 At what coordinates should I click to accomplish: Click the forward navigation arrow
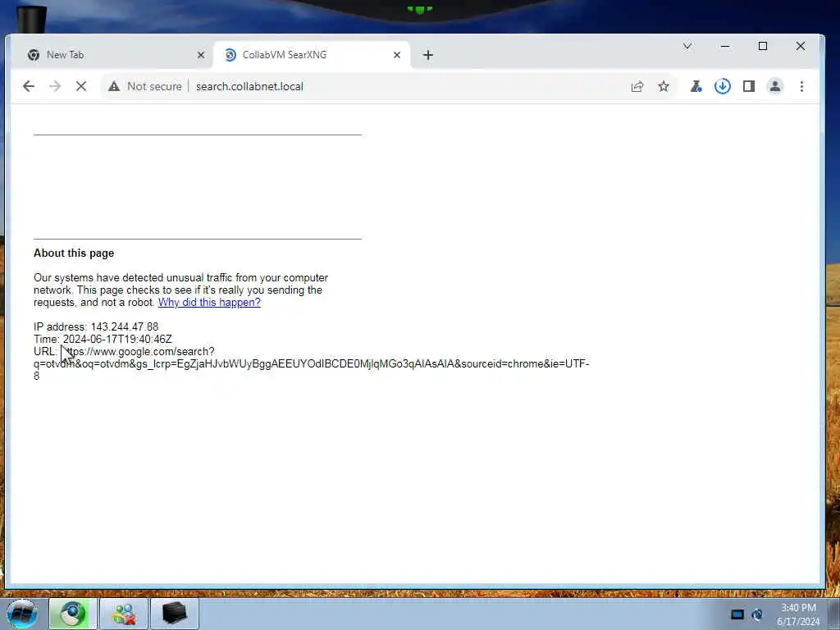(x=55, y=86)
